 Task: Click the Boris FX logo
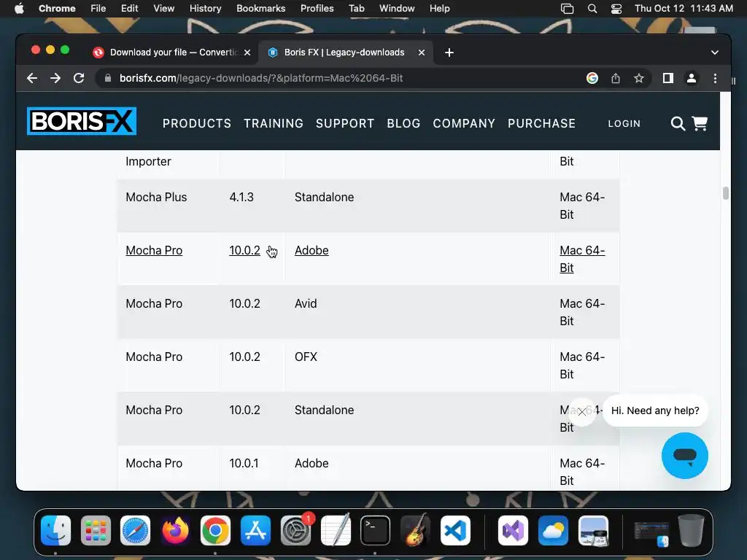point(82,121)
